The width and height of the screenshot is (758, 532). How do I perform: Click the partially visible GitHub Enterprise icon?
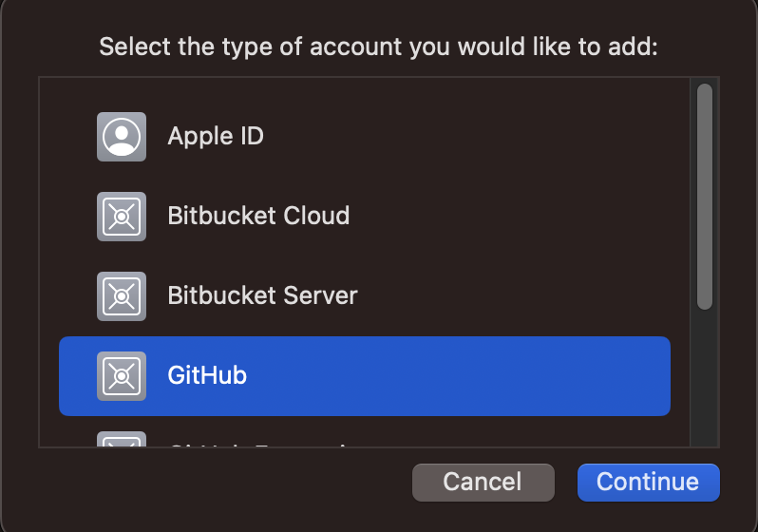point(122,439)
